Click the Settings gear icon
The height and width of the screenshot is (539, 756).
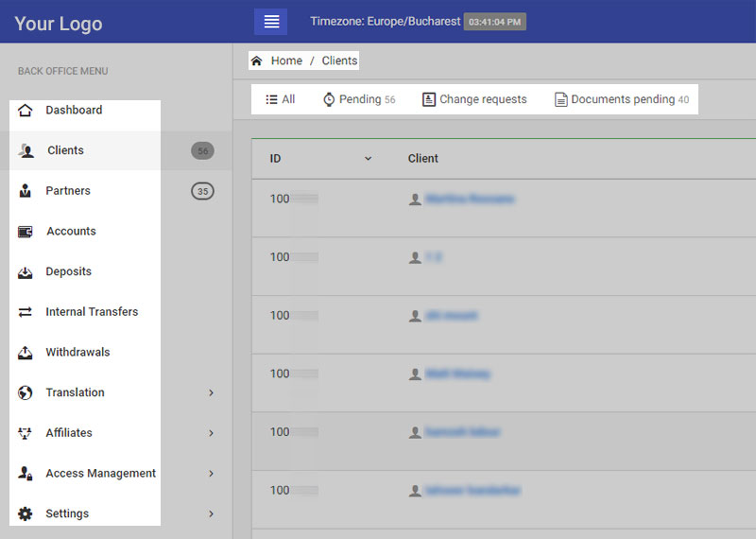(x=26, y=513)
